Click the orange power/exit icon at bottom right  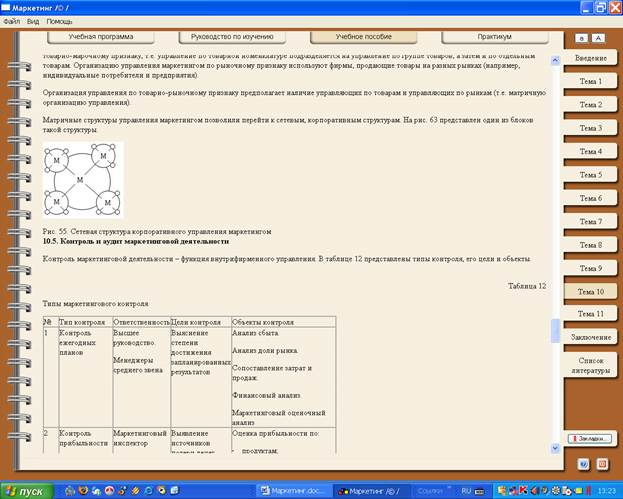tap(602, 464)
